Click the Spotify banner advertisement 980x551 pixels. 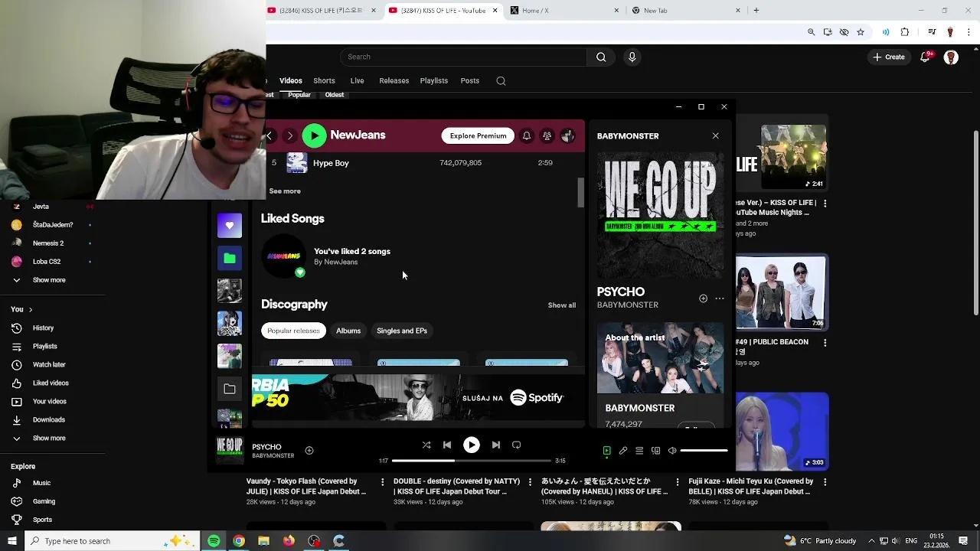(418, 397)
